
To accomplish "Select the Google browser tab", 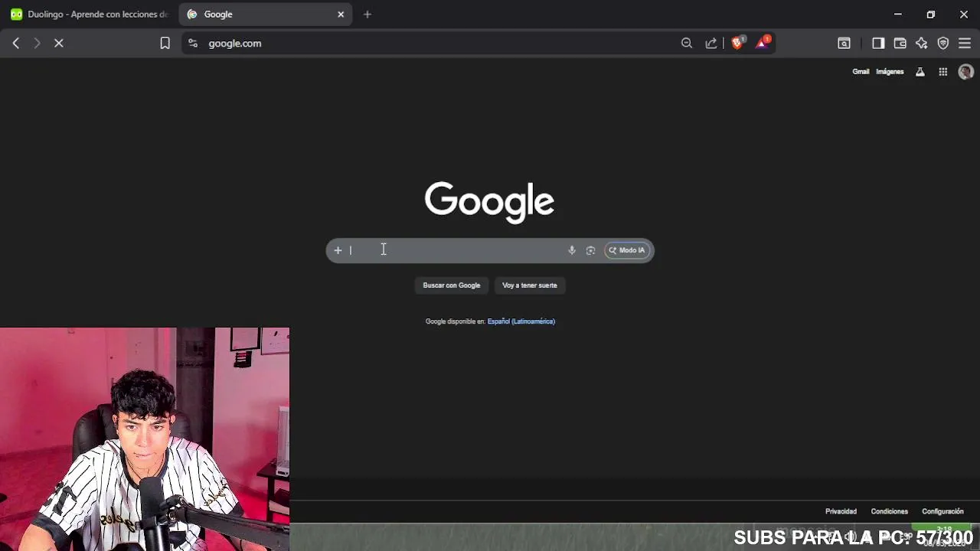I will 265,14.
